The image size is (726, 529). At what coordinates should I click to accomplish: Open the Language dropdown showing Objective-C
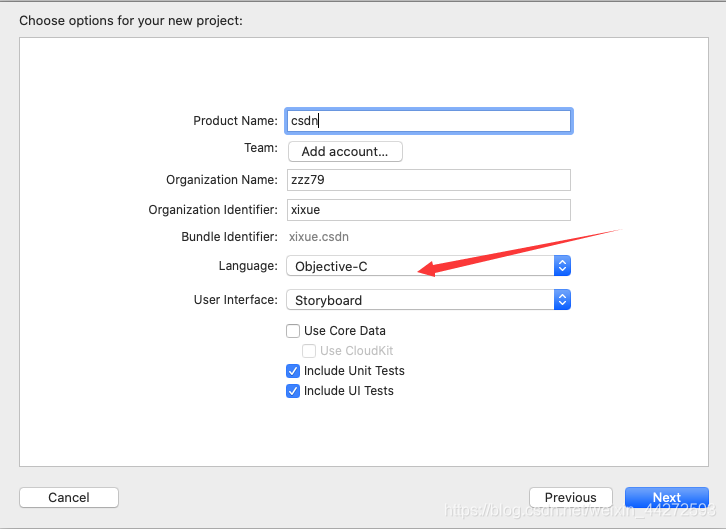coord(420,266)
